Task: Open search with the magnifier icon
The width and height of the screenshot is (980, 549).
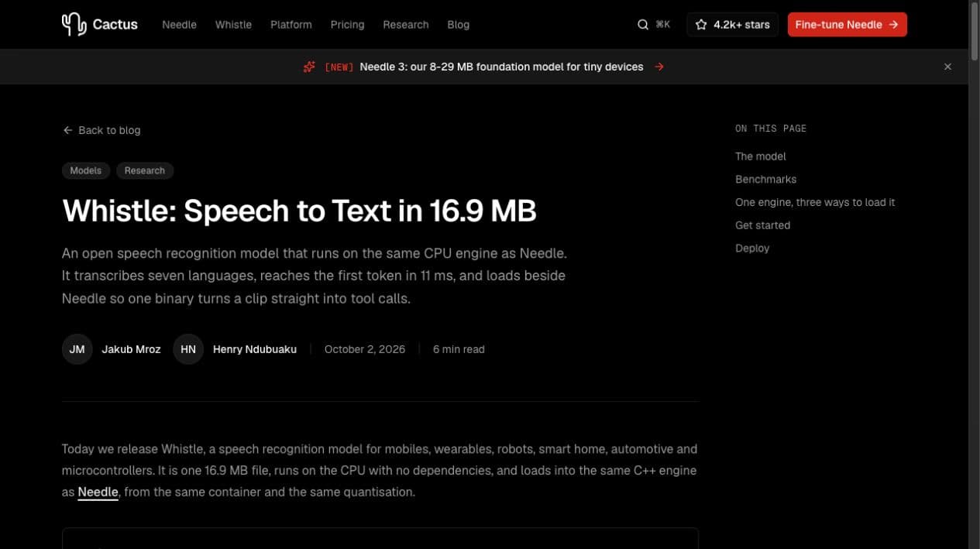Action: coord(643,25)
